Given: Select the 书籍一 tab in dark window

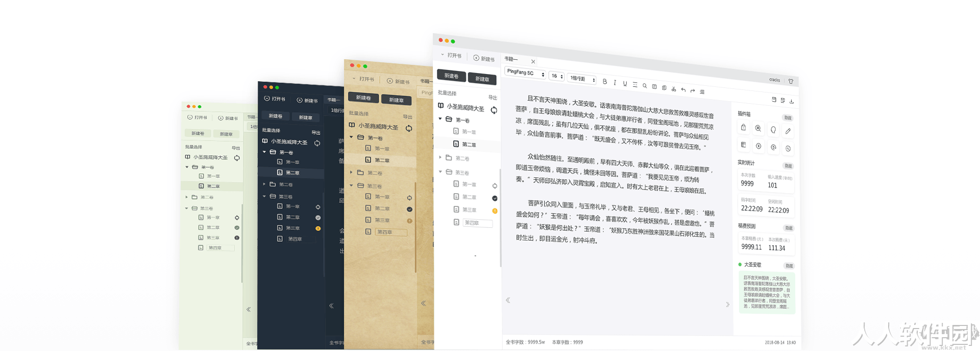Looking at the screenshot, I should click(x=333, y=100).
